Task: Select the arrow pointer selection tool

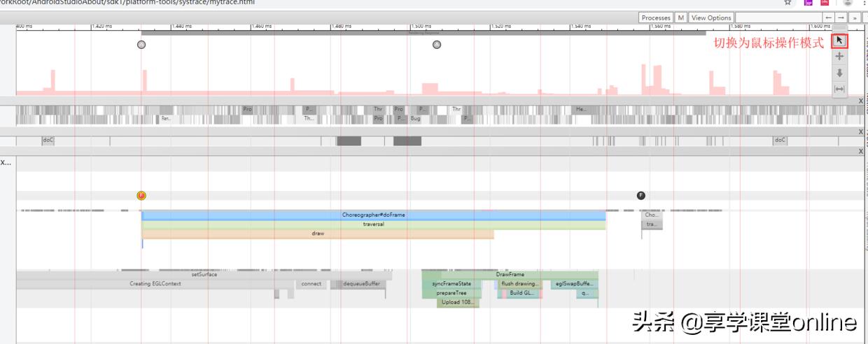Action: pos(839,41)
